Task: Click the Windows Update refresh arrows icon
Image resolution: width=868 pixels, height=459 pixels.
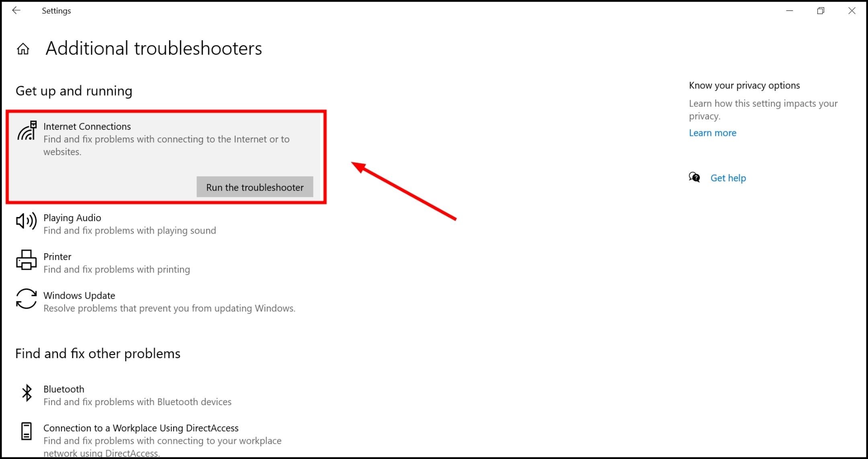Action: (26, 299)
